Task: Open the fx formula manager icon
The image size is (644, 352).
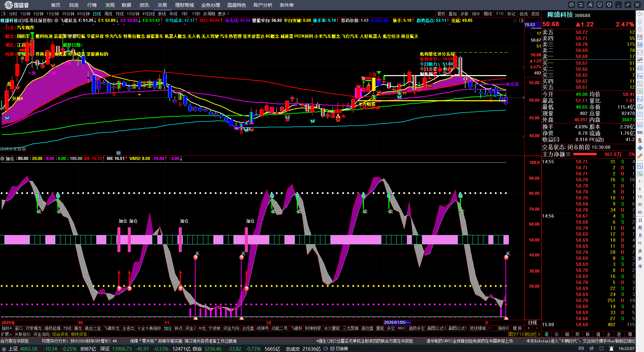Action: pyautogui.click(x=590, y=5)
